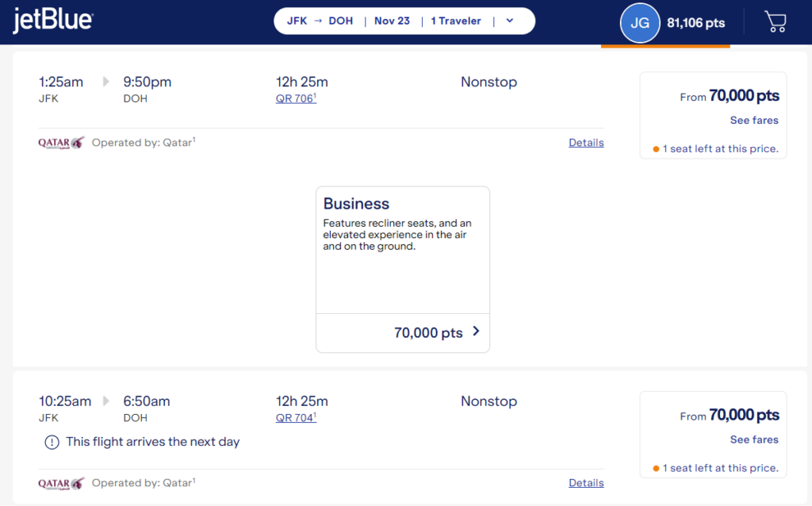Expand See fares for the 1:25am flight

point(753,120)
